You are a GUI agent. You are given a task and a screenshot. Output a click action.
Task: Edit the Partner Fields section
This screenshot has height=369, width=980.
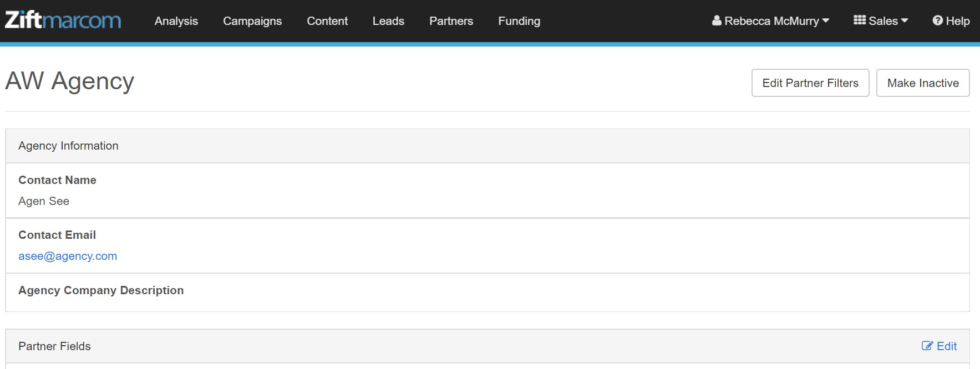pos(940,346)
